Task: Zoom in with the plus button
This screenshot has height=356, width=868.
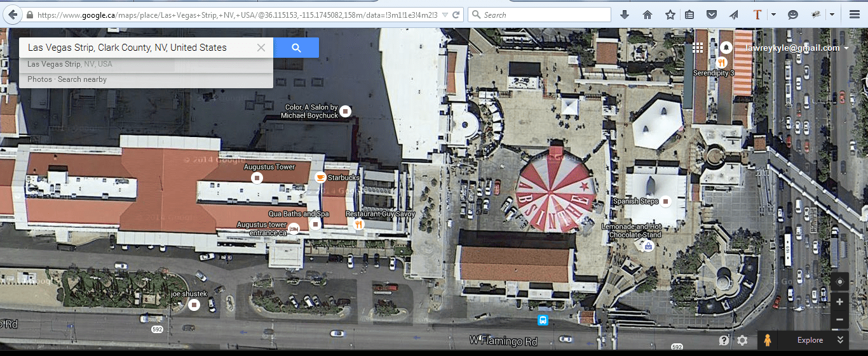Action: (x=839, y=302)
